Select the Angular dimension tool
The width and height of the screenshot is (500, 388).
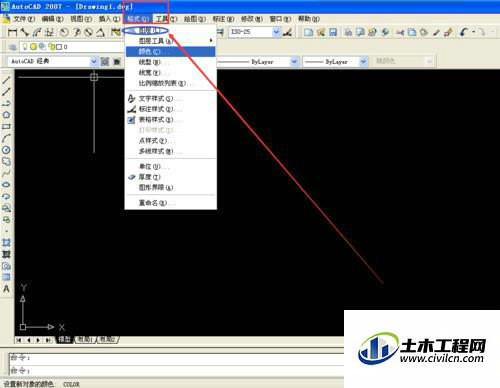click(100, 32)
